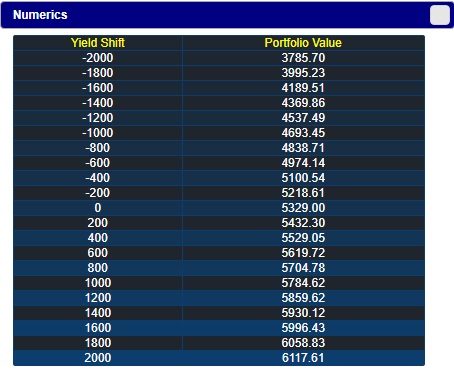Screen dimensions: 454x377
Task: Select the 1200 yield shift cell
Action: click(x=98, y=298)
